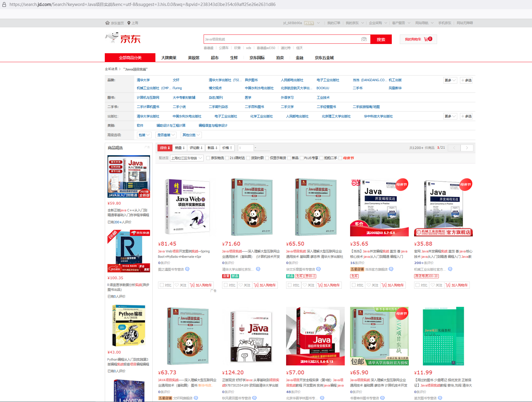Screen dimensions: 532x402
Task: Click add-to-cart icon for ¥35.88 book
Action: [448, 285]
